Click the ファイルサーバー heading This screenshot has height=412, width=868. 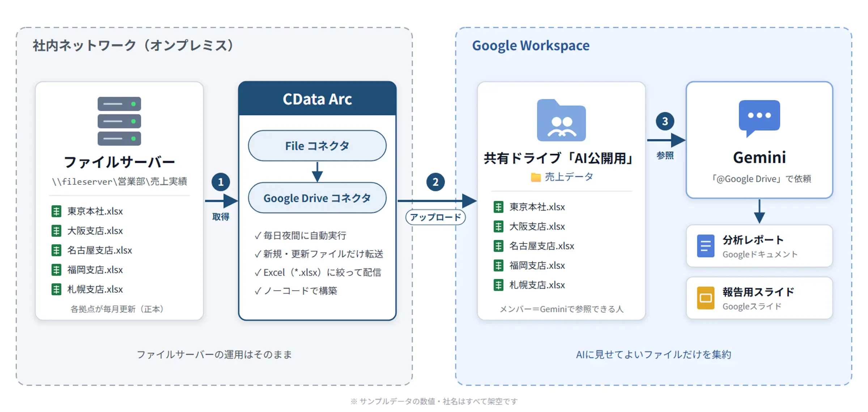(119, 162)
